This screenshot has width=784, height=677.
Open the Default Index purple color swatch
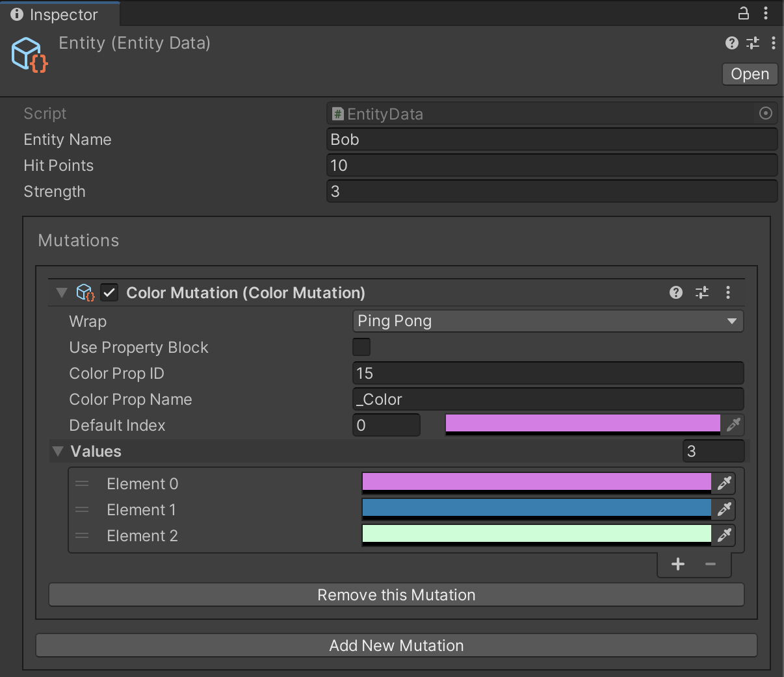tap(583, 425)
